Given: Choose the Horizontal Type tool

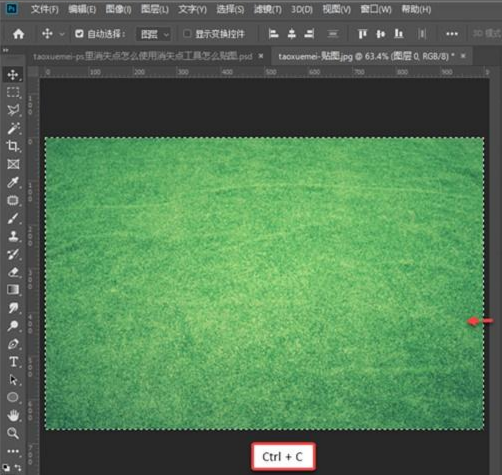Looking at the screenshot, I should (x=13, y=362).
